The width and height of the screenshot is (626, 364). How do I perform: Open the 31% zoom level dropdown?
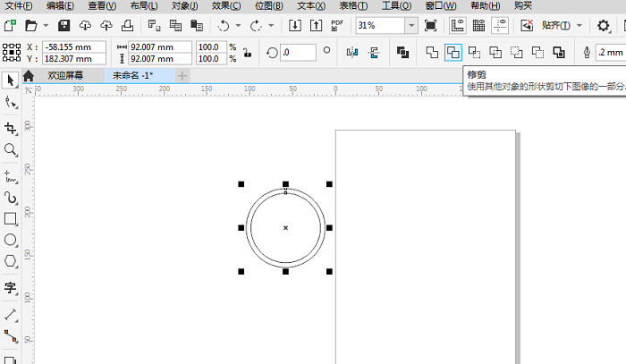pos(410,26)
